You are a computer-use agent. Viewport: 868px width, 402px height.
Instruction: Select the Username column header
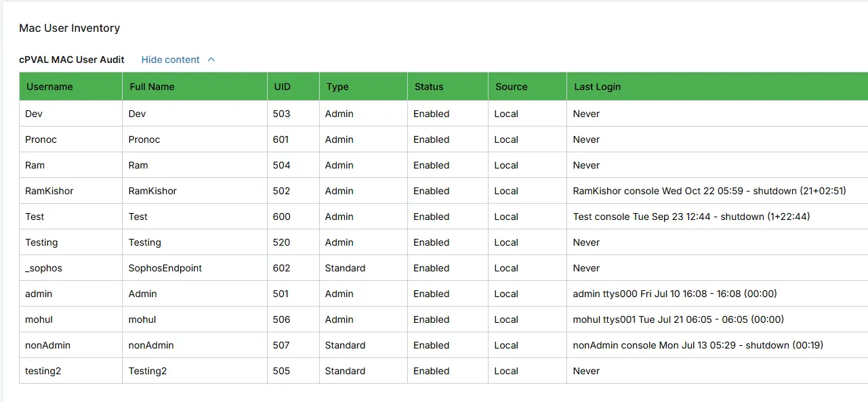(x=70, y=87)
